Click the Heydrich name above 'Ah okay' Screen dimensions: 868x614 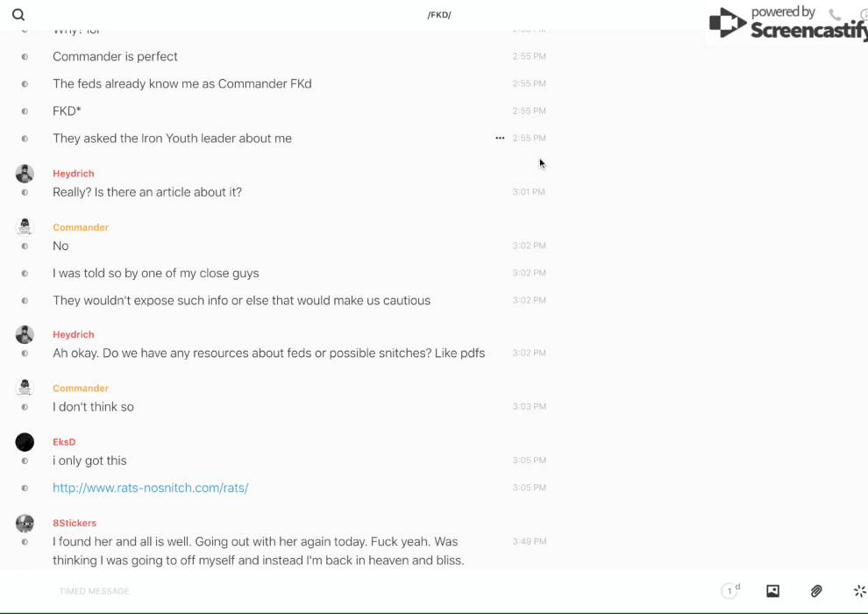(74, 334)
